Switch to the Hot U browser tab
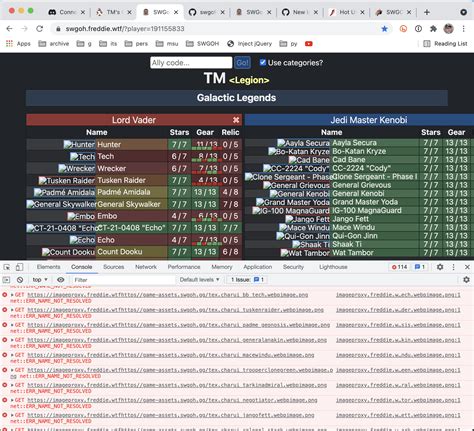This screenshot has width=474, height=431. coord(347,12)
